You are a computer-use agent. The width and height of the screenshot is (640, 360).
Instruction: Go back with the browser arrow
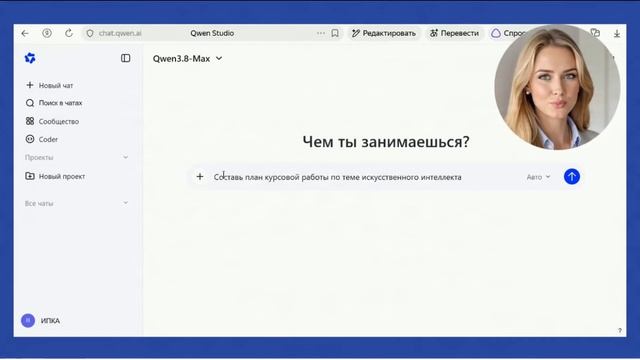25,33
